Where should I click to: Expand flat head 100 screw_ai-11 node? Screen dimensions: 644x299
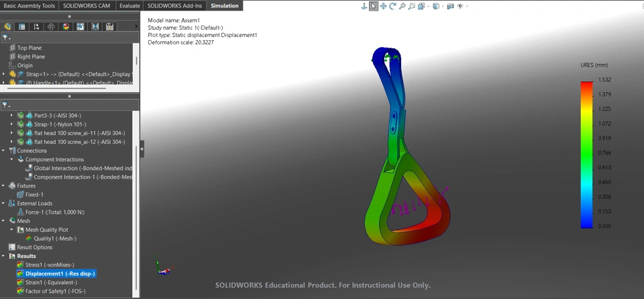(x=12, y=133)
